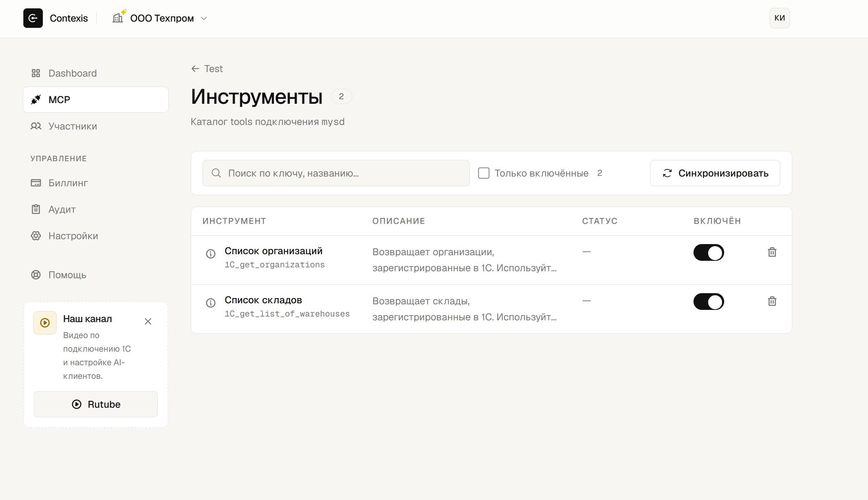Open Аудит section
This screenshot has height=500, width=868.
(96, 209)
